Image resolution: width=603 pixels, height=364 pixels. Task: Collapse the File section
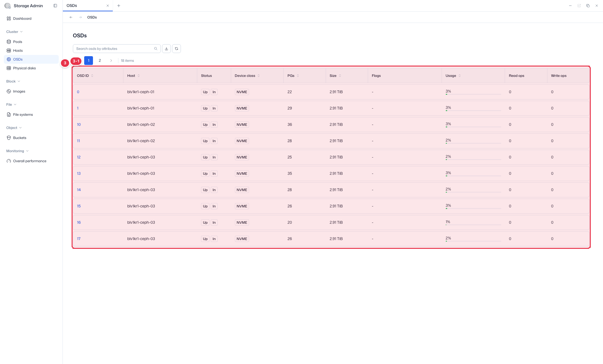point(11,104)
